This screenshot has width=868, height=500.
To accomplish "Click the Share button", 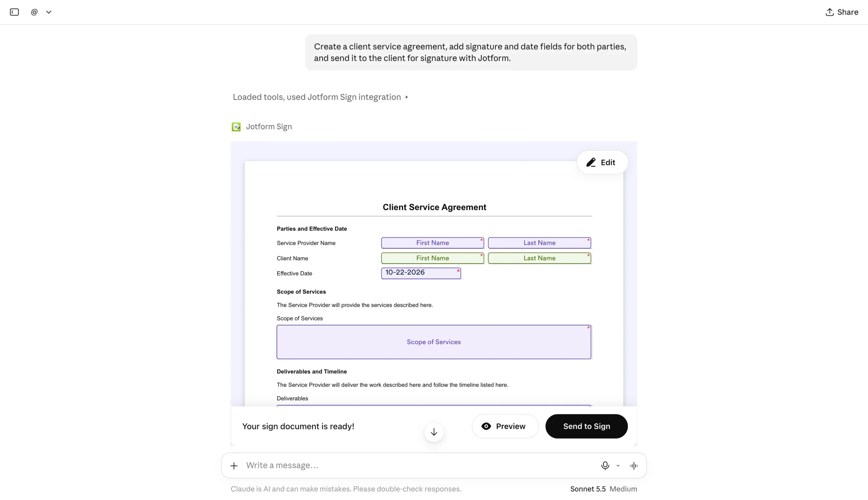I will [842, 12].
